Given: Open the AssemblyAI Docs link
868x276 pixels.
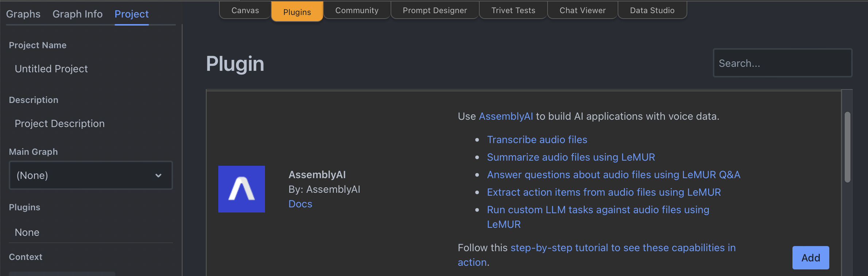Looking at the screenshot, I should (x=300, y=204).
